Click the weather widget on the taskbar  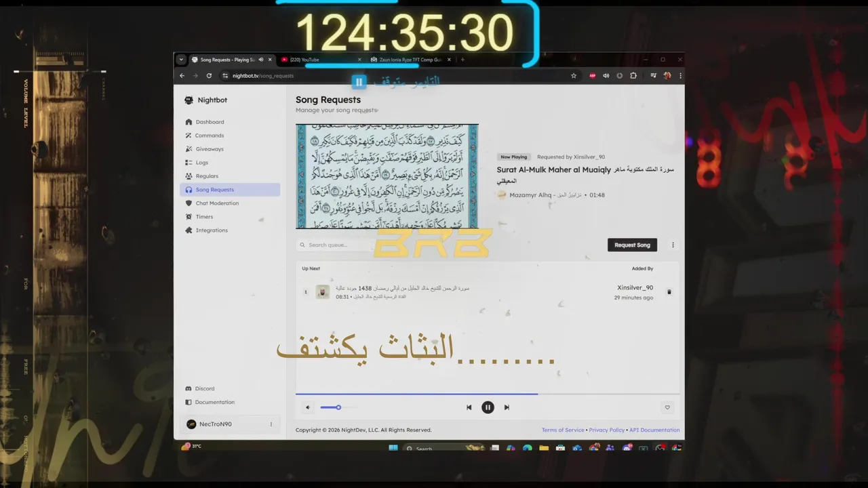191,447
